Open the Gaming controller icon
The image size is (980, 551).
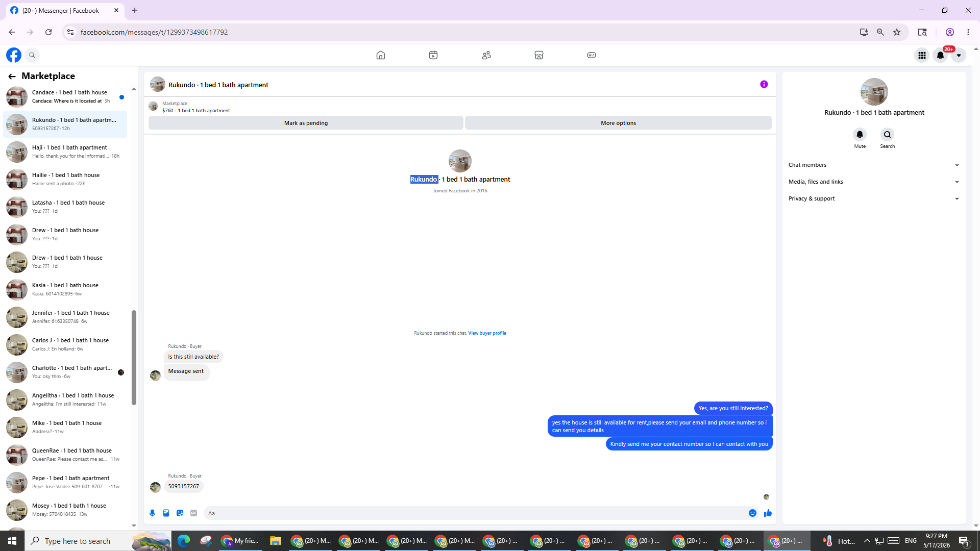(x=592, y=55)
